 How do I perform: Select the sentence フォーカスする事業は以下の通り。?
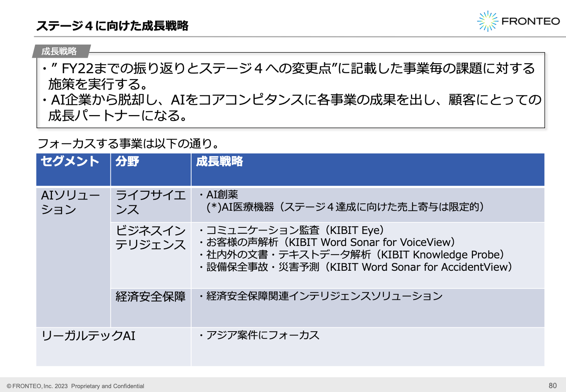(129, 144)
